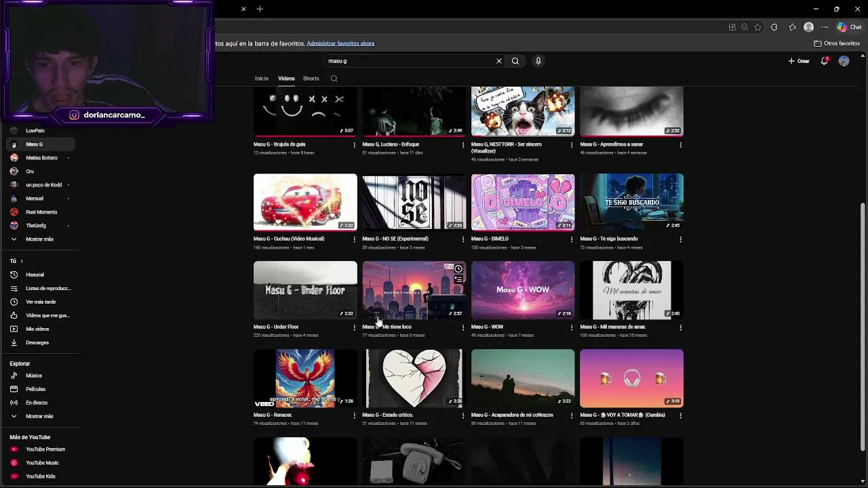Open the 'Otros favoritos' folder
Screen dimensions: 868x488
tap(837, 43)
